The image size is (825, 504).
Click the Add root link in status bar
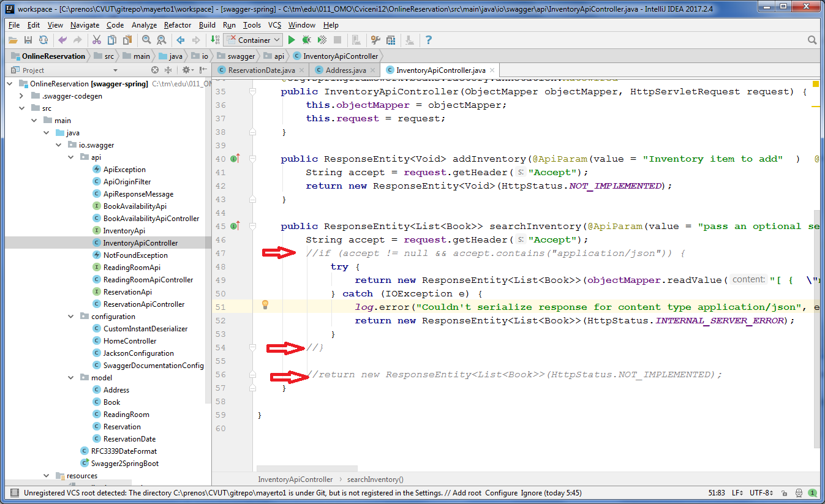(x=469, y=493)
